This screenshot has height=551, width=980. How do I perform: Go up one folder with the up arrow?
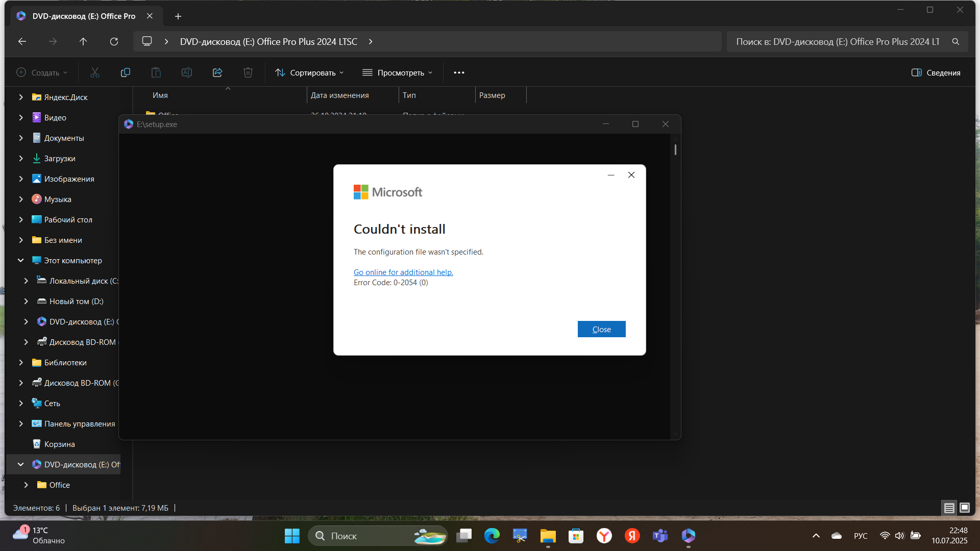coord(83,41)
